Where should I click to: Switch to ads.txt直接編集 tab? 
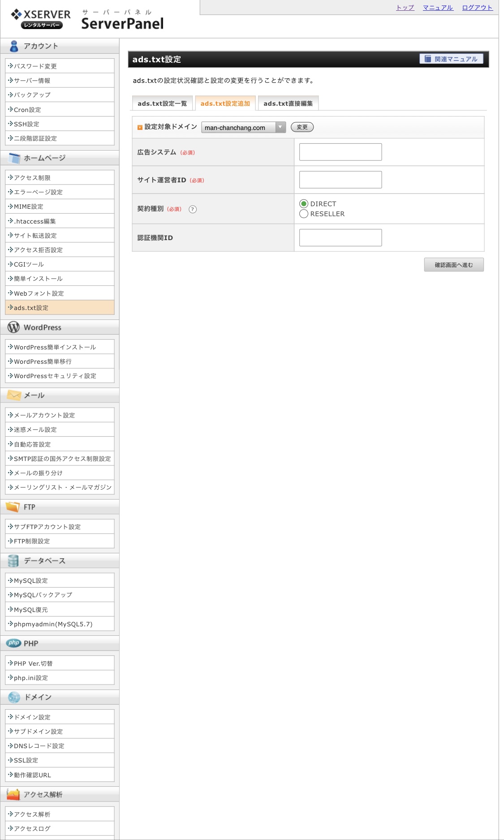[x=288, y=103]
